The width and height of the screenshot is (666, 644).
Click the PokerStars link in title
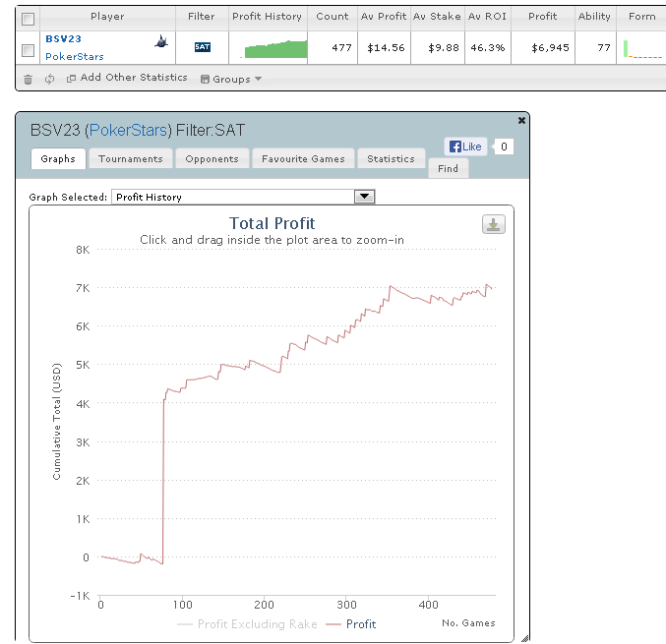(128, 131)
